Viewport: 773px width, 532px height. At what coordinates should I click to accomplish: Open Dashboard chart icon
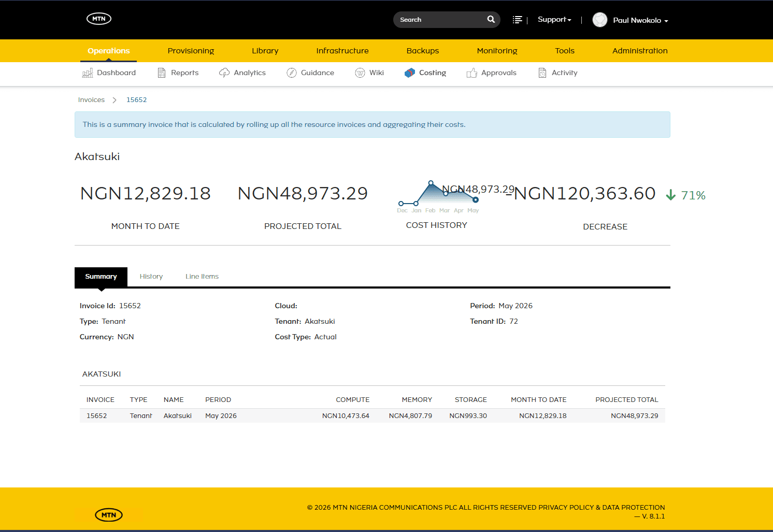pos(88,73)
